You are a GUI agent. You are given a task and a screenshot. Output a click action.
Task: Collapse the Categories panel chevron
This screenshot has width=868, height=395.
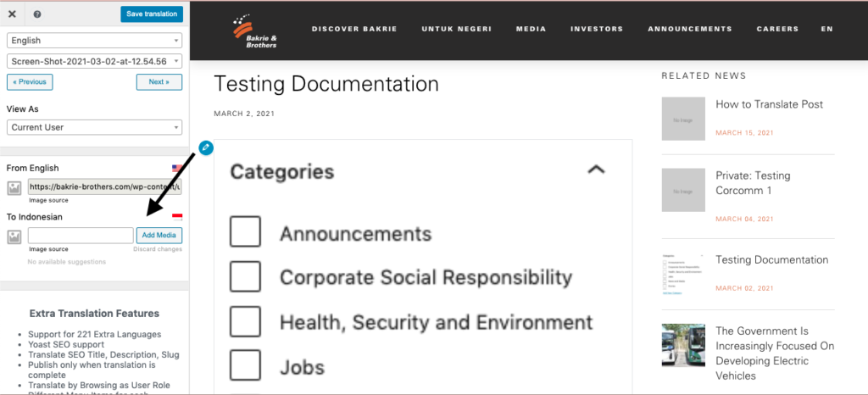pyautogui.click(x=596, y=170)
